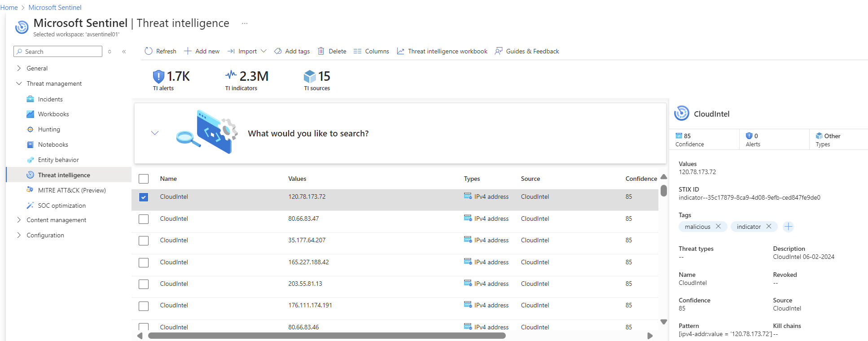Click the TI sources cube icon

tap(310, 76)
